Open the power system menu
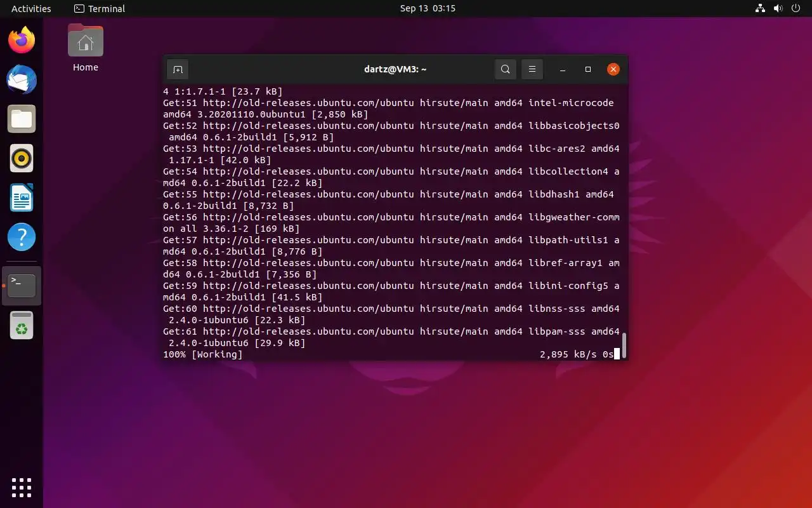The width and height of the screenshot is (812, 508). coord(796,8)
